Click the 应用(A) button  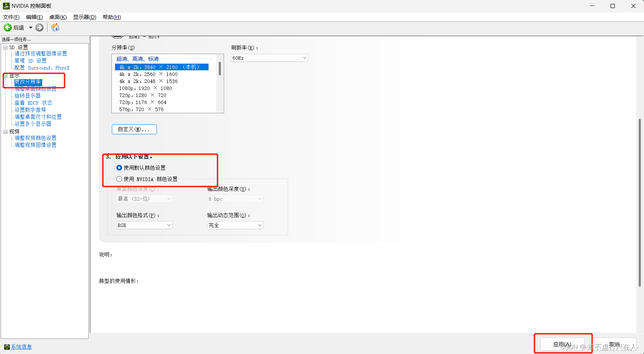(x=562, y=344)
